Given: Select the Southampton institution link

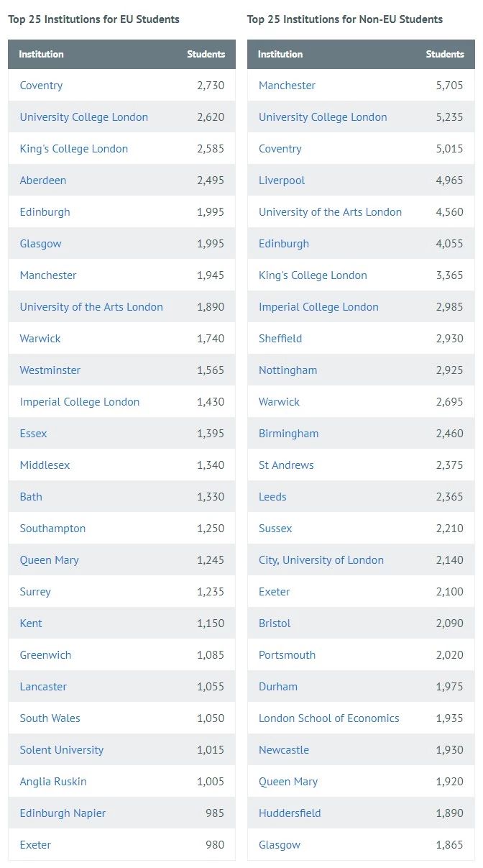Looking at the screenshot, I should click(x=52, y=529).
